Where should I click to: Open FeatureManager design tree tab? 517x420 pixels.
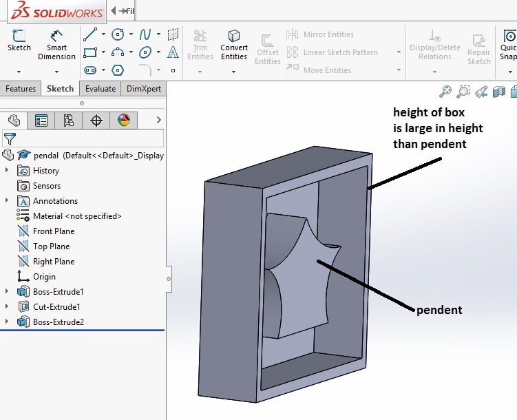14,120
